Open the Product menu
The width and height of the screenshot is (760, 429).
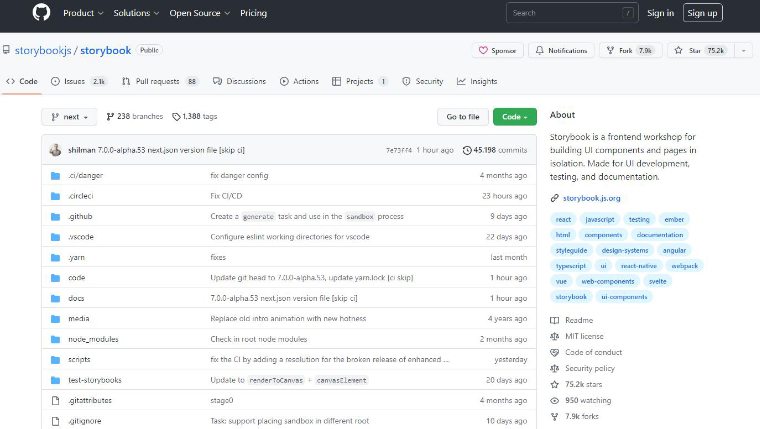(x=83, y=13)
